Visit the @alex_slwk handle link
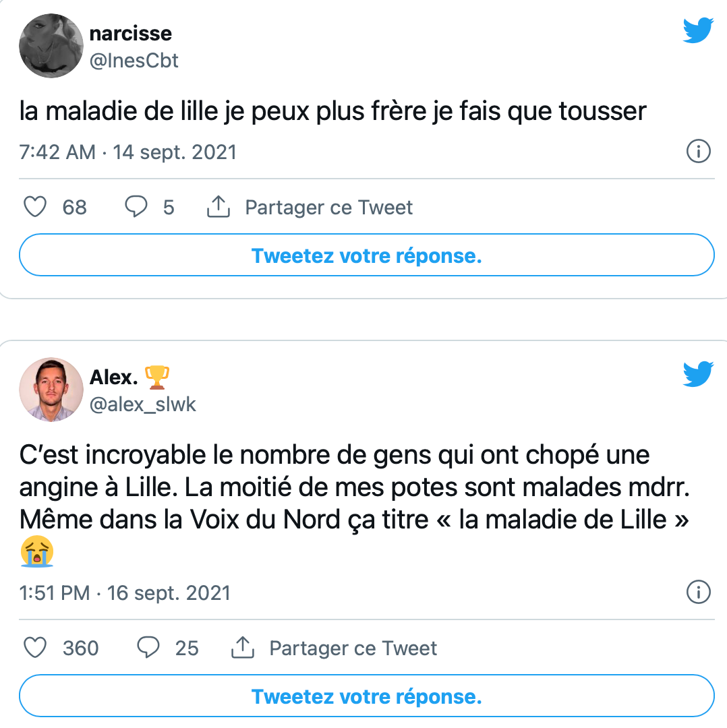 pos(142,404)
